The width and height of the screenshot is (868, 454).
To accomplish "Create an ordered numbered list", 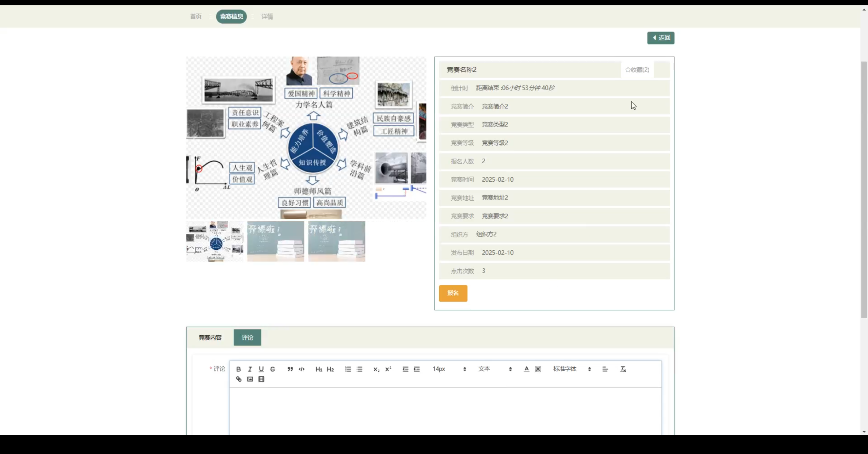I will click(348, 369).
